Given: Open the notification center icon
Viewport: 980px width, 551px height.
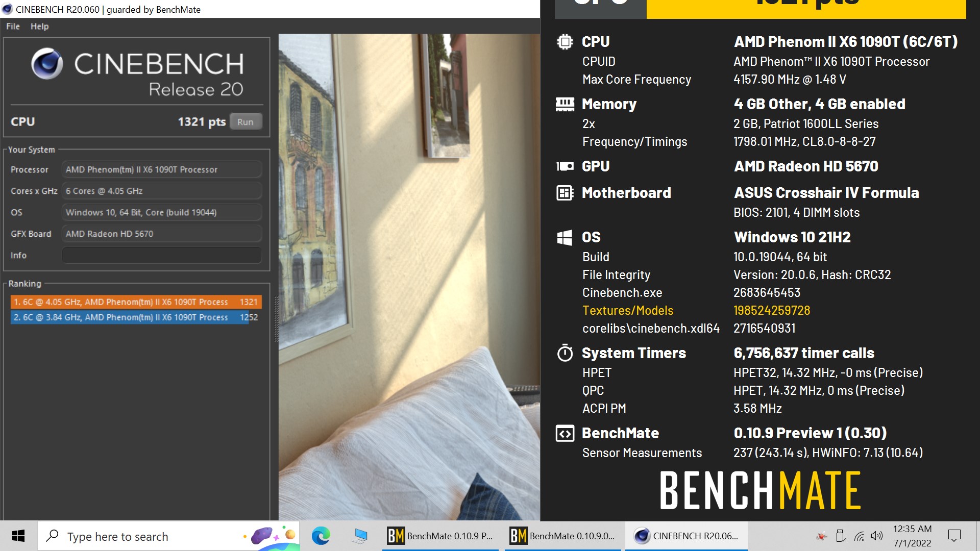Looking at the screenshot, I should tap(954, 536).
